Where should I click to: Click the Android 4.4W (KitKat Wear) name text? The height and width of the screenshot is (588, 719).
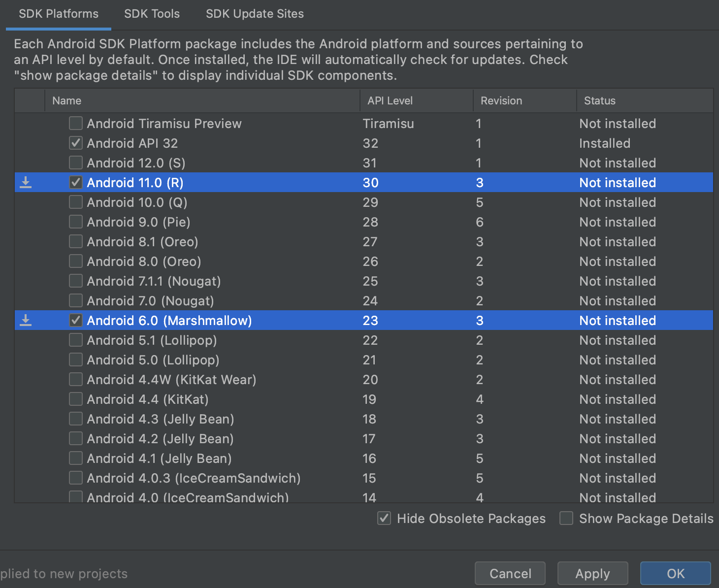(171, 380)
